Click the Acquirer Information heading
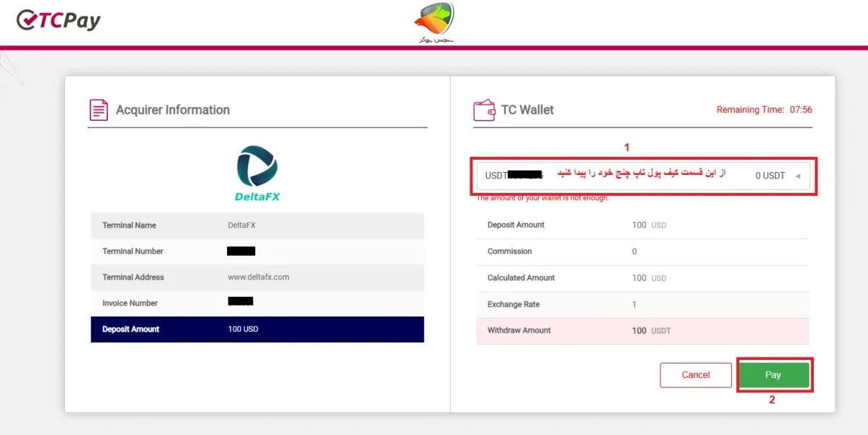The width and height of the screenshot is (868, 435). click(173, 110)
